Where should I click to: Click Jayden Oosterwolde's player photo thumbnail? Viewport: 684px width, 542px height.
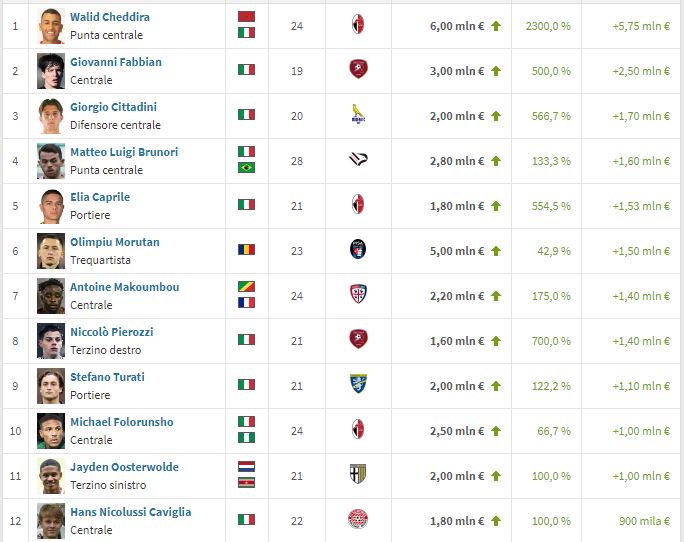pyautogui.click(x=51, y=475)
